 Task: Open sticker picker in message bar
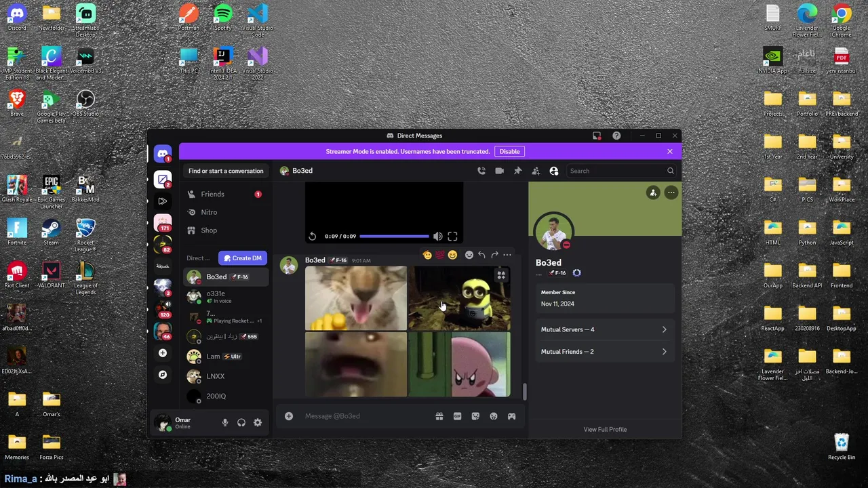click(x=475, y=416)
